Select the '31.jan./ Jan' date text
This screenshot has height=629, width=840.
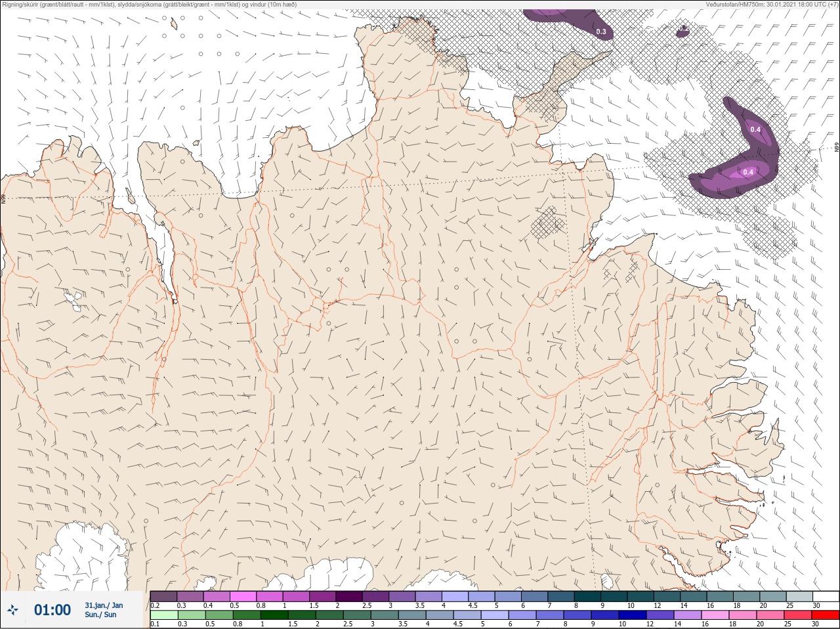[104, 605]
